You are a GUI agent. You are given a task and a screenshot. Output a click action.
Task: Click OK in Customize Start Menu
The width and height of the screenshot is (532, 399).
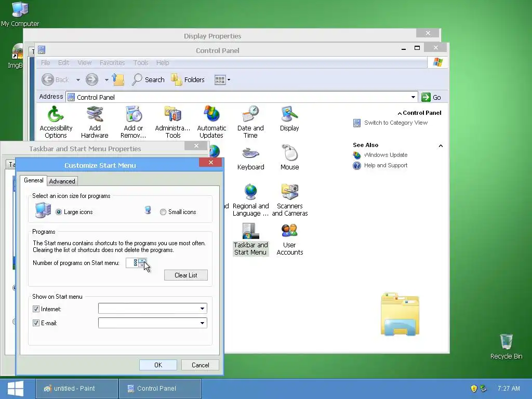coord(158,365)
